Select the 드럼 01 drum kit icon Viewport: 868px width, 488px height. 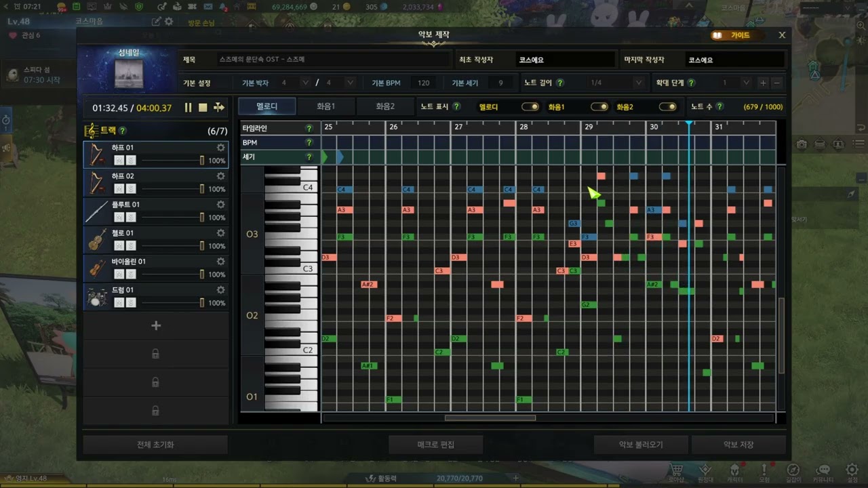pos(96,297)
